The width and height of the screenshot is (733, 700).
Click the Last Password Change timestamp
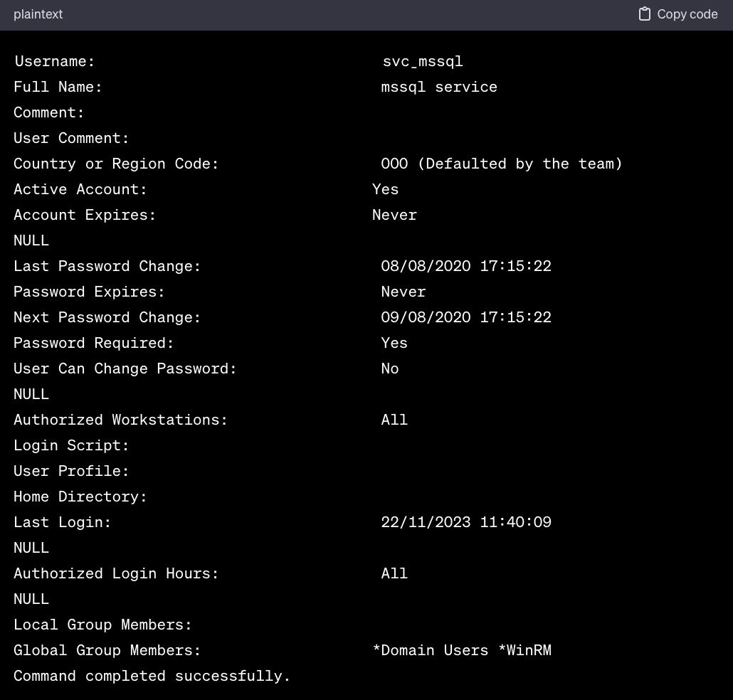click(x=466, y=266)
